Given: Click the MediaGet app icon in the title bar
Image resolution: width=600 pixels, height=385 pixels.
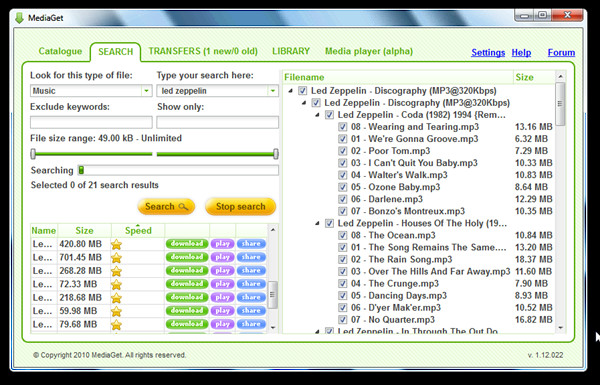Looking at the screenshot, I should coord(19,18).
